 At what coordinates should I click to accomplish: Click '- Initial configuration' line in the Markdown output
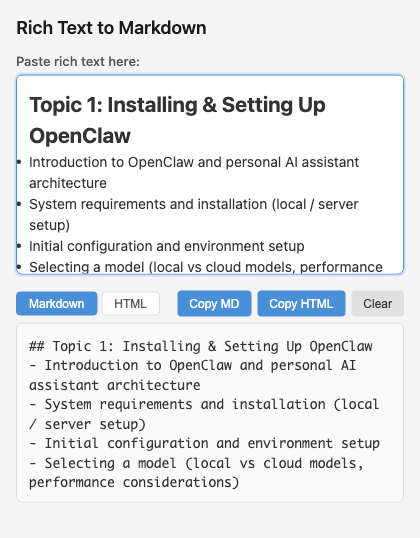205,443
